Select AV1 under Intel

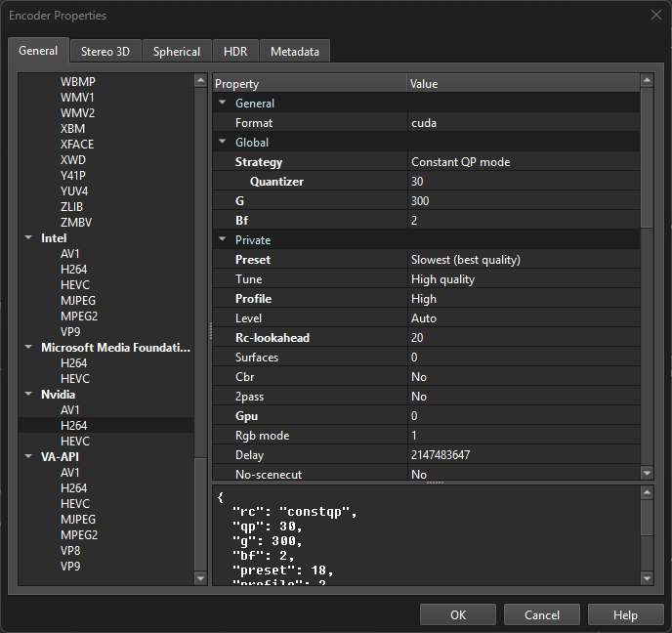[x=70, y=254]
